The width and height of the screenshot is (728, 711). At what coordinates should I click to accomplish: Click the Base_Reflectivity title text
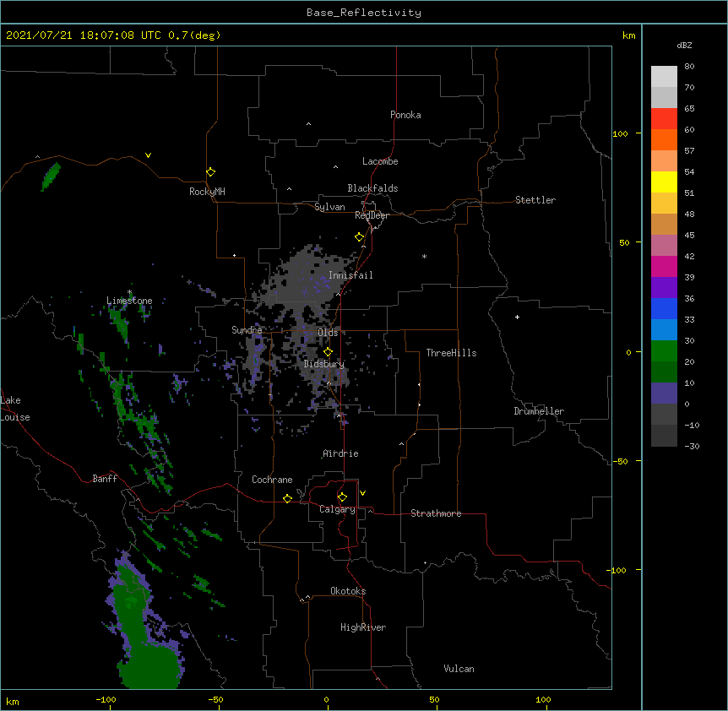[x=364, y=13]
